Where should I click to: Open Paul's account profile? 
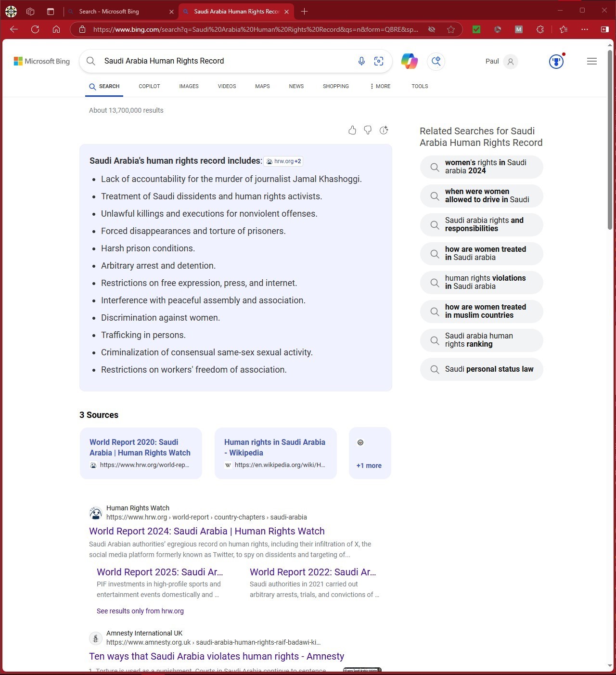pyautogui.click(x=501, y=61)
